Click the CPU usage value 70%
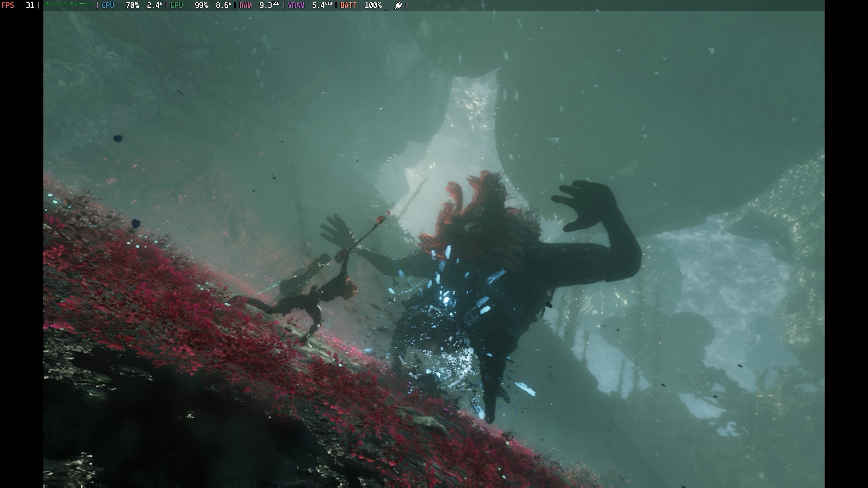This screenshot has height=488, width=868. click(133, 5)
